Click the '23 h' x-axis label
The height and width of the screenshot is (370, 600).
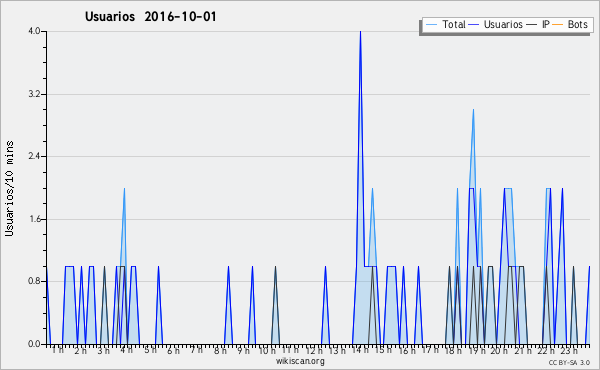click(569, 350)
